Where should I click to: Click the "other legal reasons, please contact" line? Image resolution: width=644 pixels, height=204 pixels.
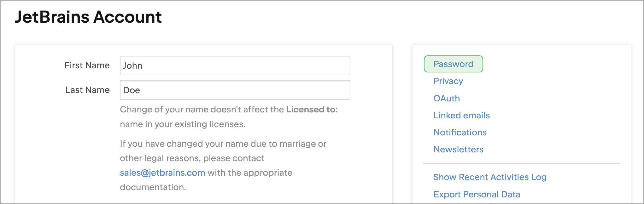point(192,158)
